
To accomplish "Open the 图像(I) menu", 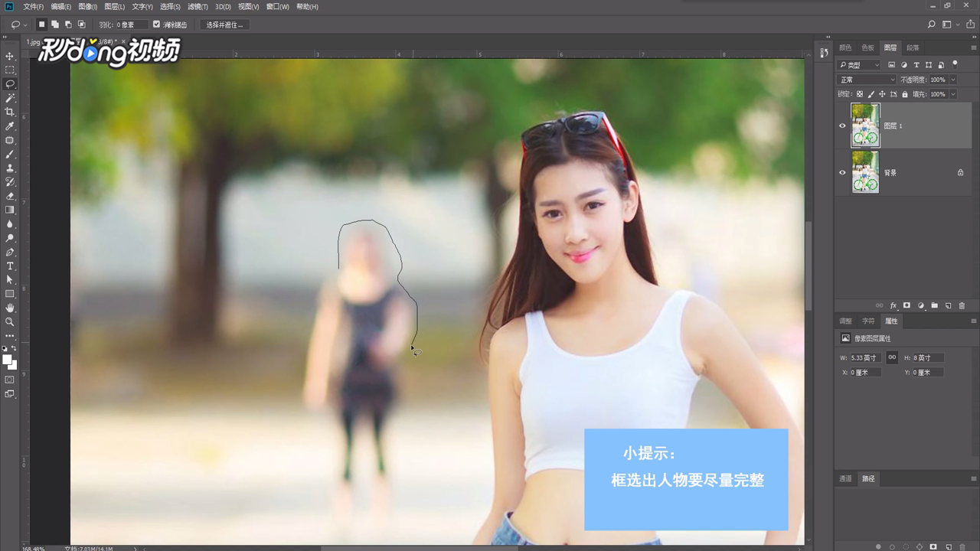I will point(90,7).
